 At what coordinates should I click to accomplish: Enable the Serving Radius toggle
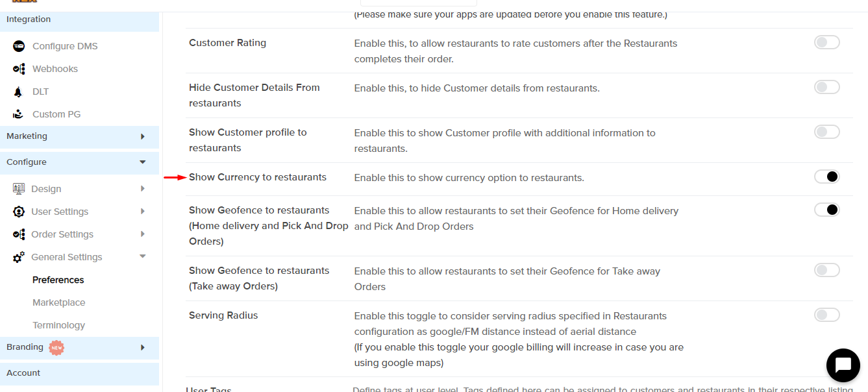click(826, 315)
